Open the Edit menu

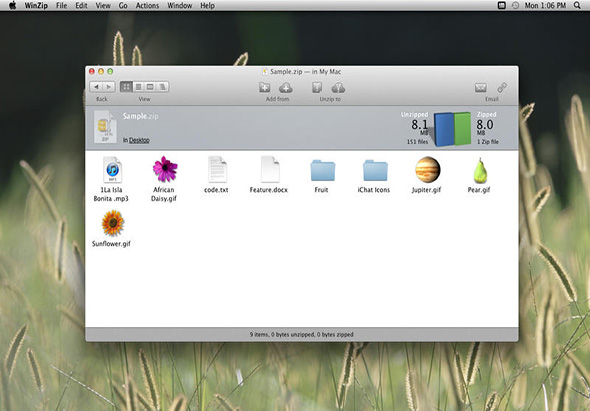(81, 5)
